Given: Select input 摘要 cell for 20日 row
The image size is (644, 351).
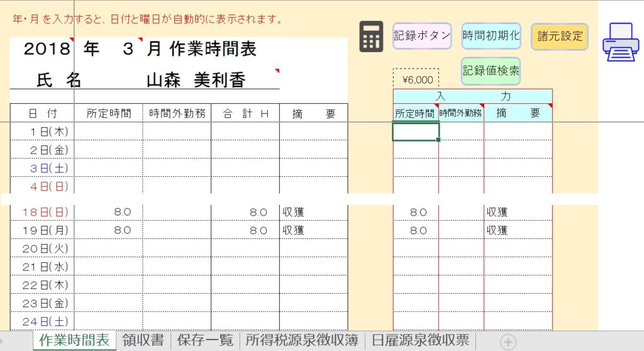Looking at the screenshot, I should tap(518, 248).
